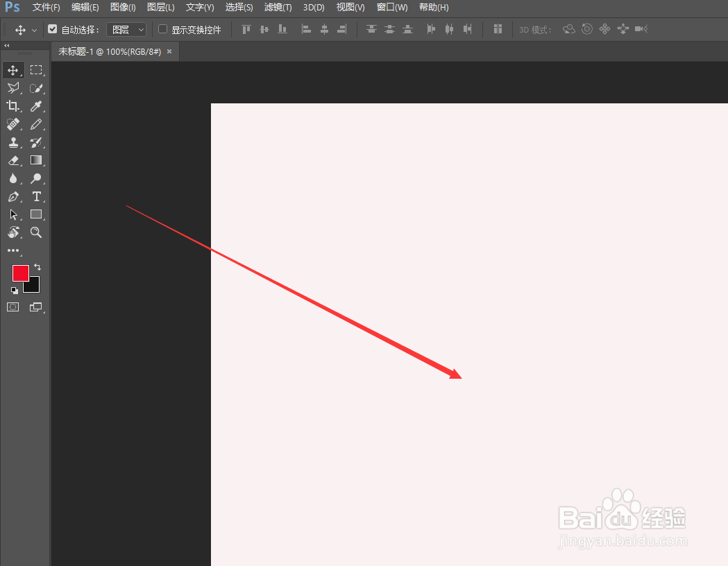This screenshot has height=566, width=728.
Task: Open the 图层 auto-select dropdown
Action: [x=126, y=30]
